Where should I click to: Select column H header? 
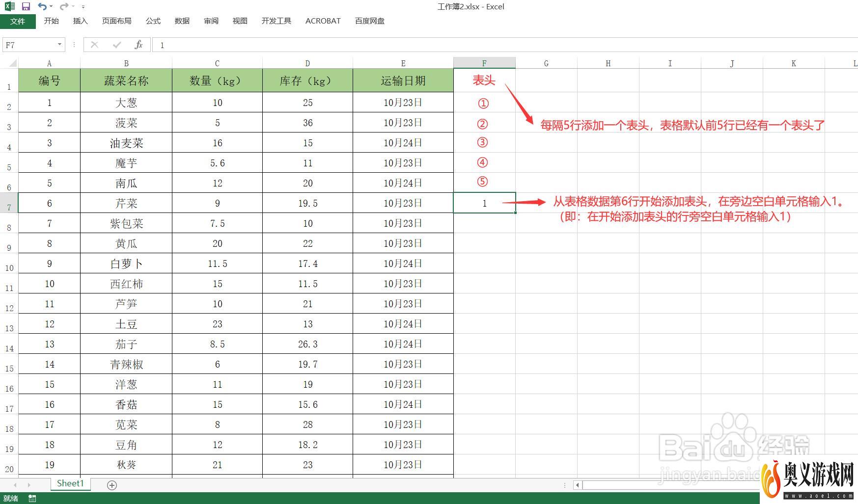pyautogui.click(x=608, y=63)
